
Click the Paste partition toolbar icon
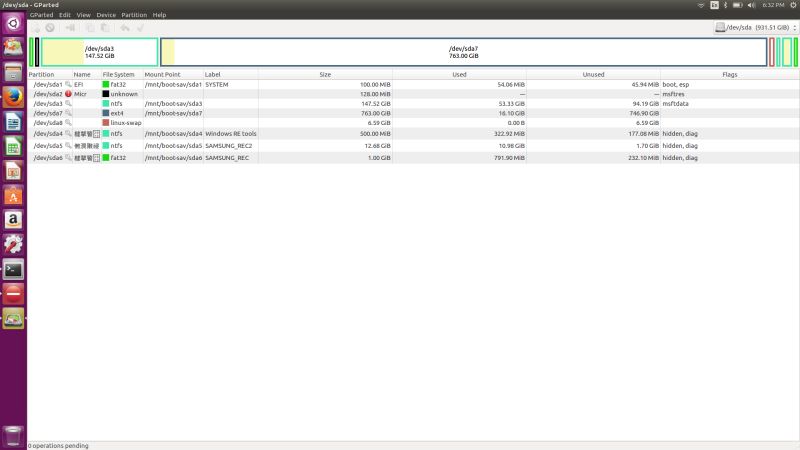[105, 28]
